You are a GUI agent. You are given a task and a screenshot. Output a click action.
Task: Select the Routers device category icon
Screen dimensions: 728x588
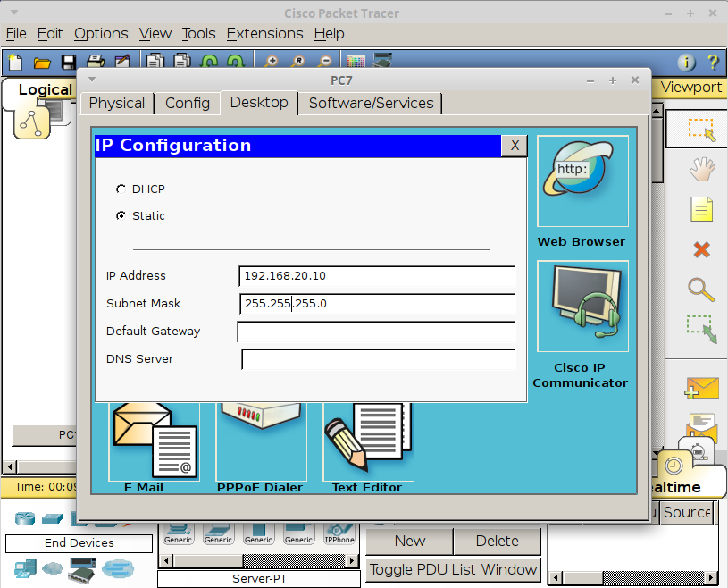[x=25, y=518]
